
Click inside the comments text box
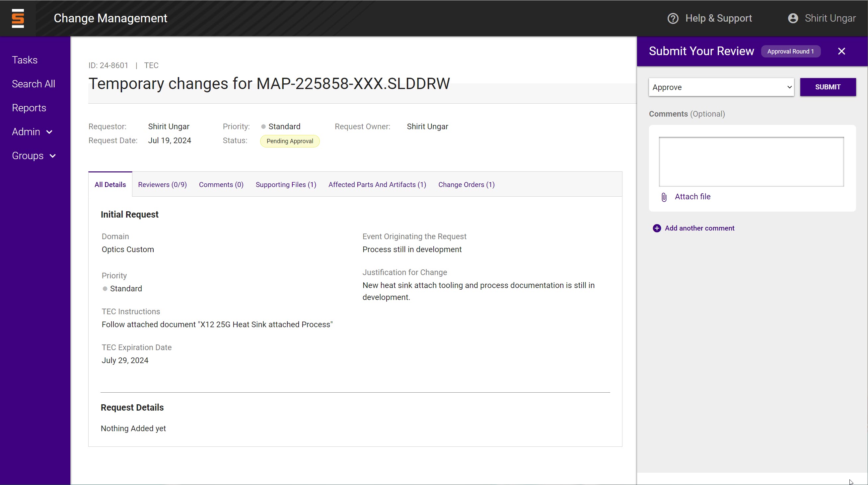coord(751,161)
